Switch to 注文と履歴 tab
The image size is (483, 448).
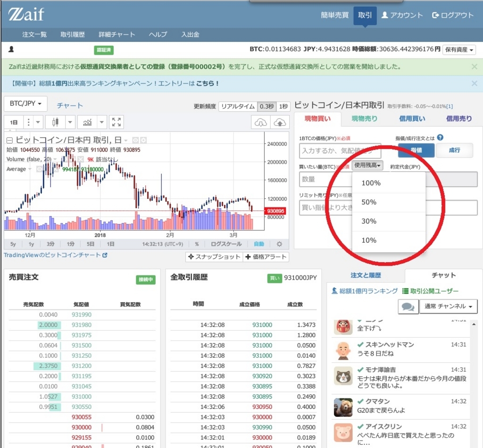(366, 275)
